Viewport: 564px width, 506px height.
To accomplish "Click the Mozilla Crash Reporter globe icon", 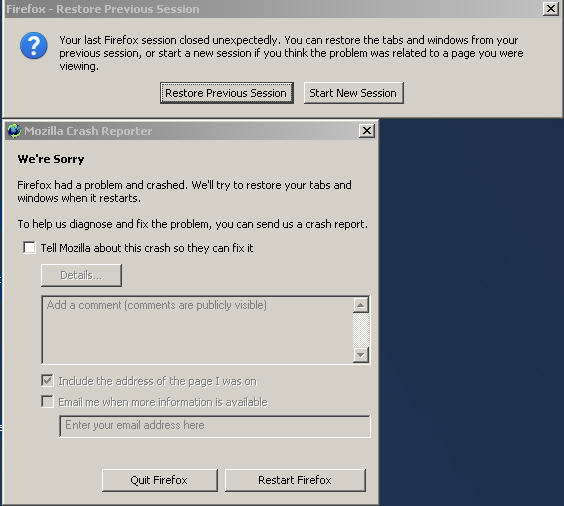I will (x=14, y=131).
